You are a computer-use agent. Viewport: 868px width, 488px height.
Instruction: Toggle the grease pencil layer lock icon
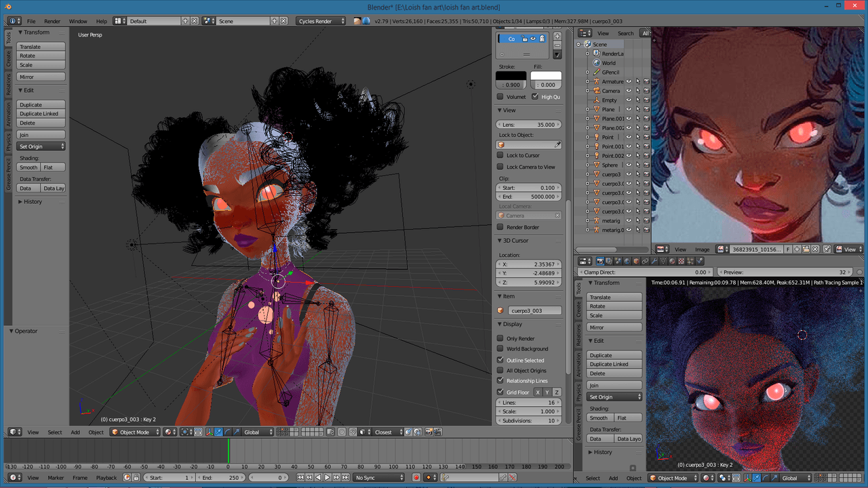525,39
